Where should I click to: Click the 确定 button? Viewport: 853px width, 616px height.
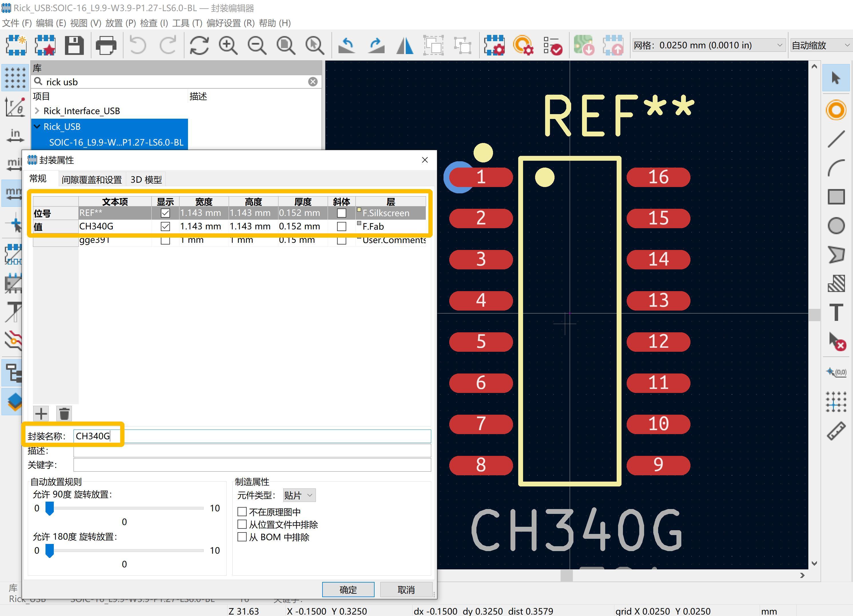point(348,589)
